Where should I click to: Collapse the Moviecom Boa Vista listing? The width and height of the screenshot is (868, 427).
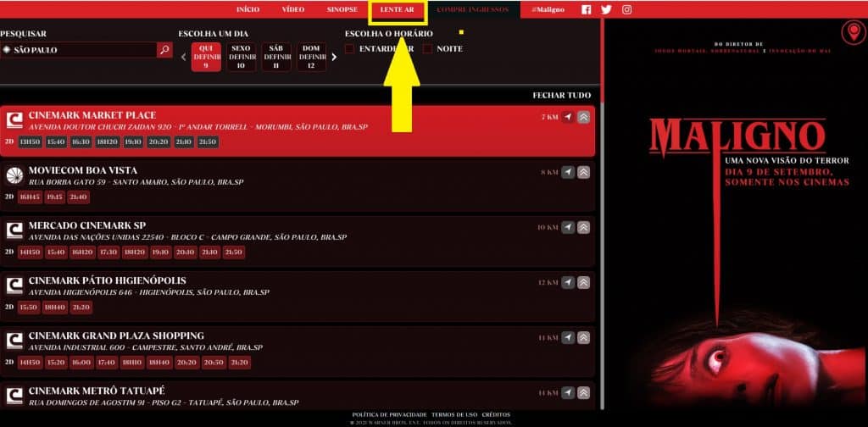583,173
